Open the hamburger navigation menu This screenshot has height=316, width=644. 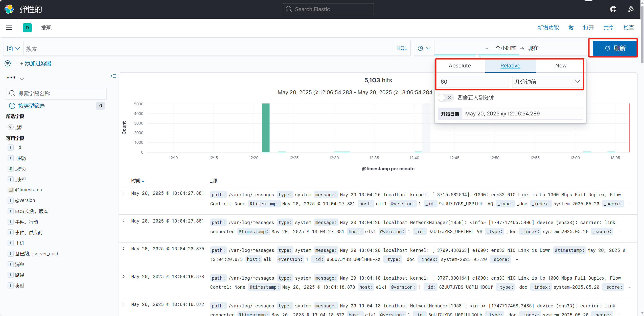(x=9, y=28)
